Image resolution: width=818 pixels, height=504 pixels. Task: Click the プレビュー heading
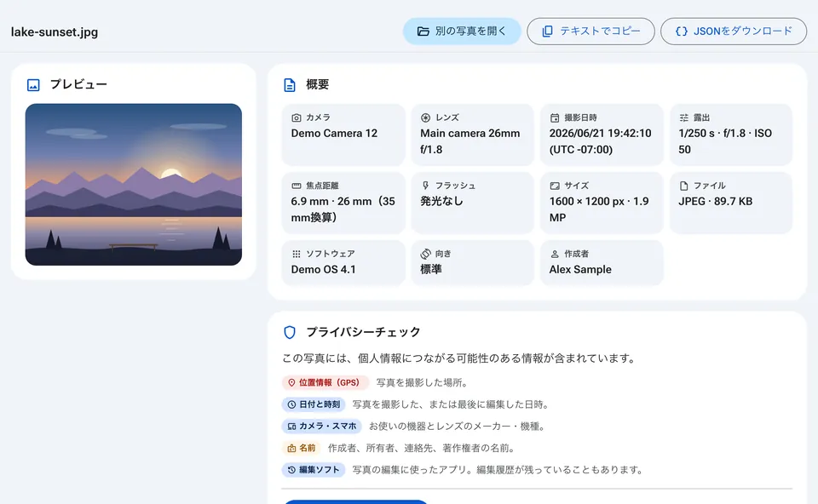coord(78,85)
